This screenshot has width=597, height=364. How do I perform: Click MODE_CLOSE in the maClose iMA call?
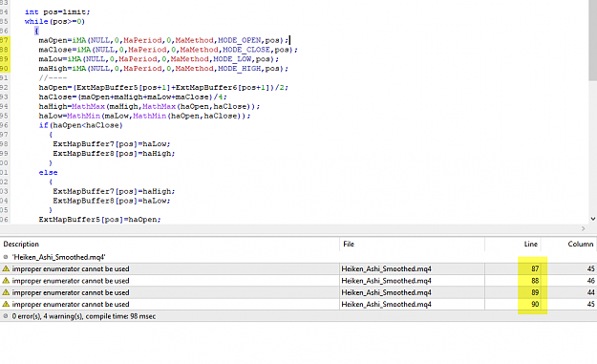tap(246, 50)
